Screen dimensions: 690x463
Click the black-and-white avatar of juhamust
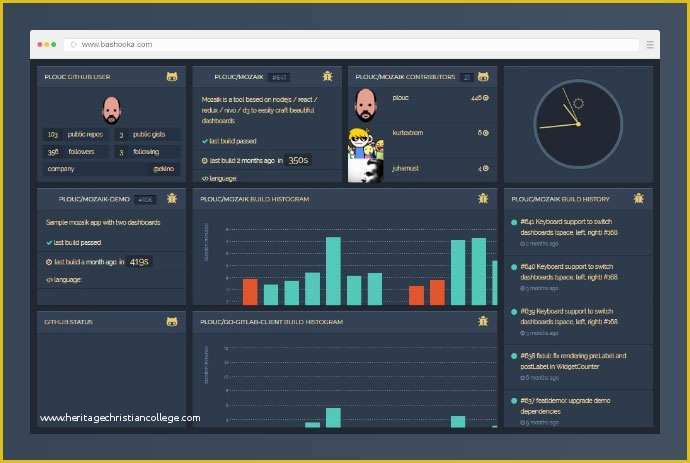click(x=366, y=170)
